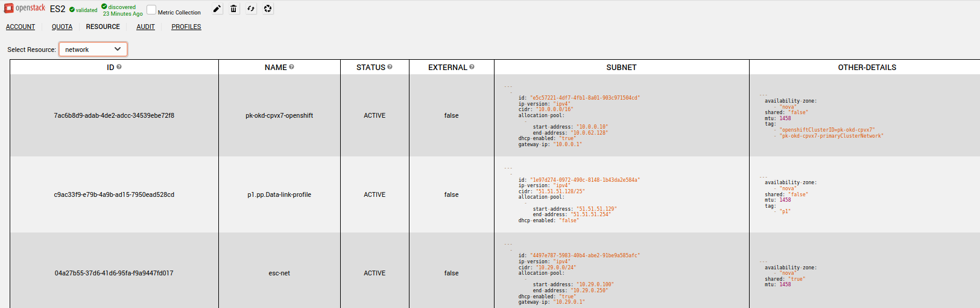The width and height of the screenshot is (980, 308).
Task: Click the green discovered checkmark icon
Action: (x=104, y=7)
